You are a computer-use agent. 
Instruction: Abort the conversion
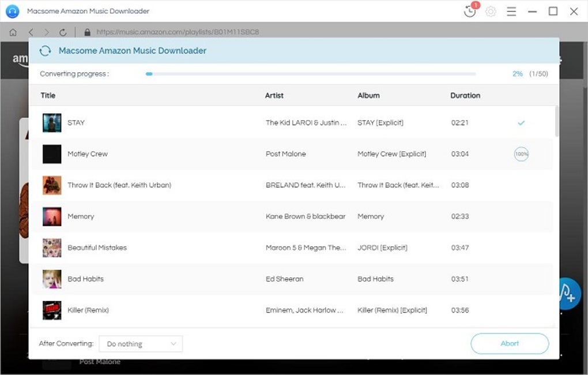click(x=510, y=343)
